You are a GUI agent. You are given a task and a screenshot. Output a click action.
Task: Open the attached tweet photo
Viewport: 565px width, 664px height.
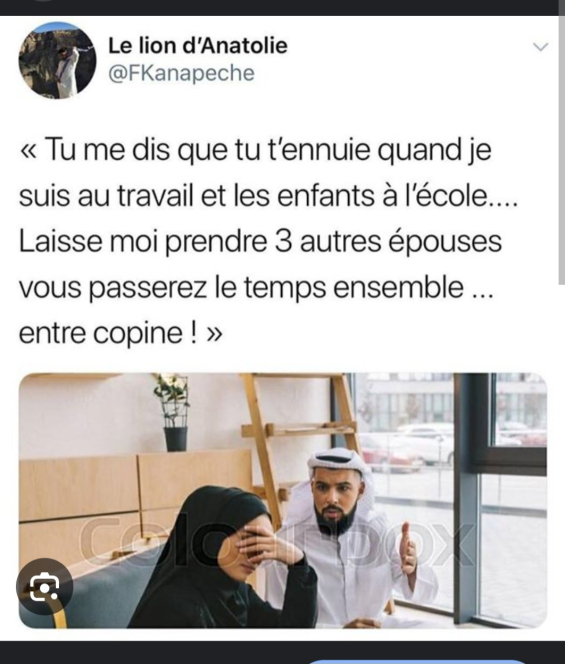283,501
